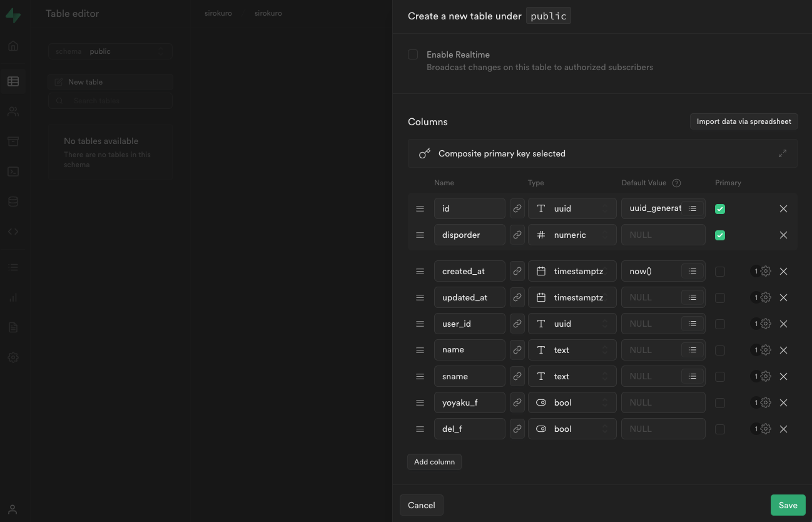Open Authentication users icon in sidebar
812x522 pixels.
[13, 111]
